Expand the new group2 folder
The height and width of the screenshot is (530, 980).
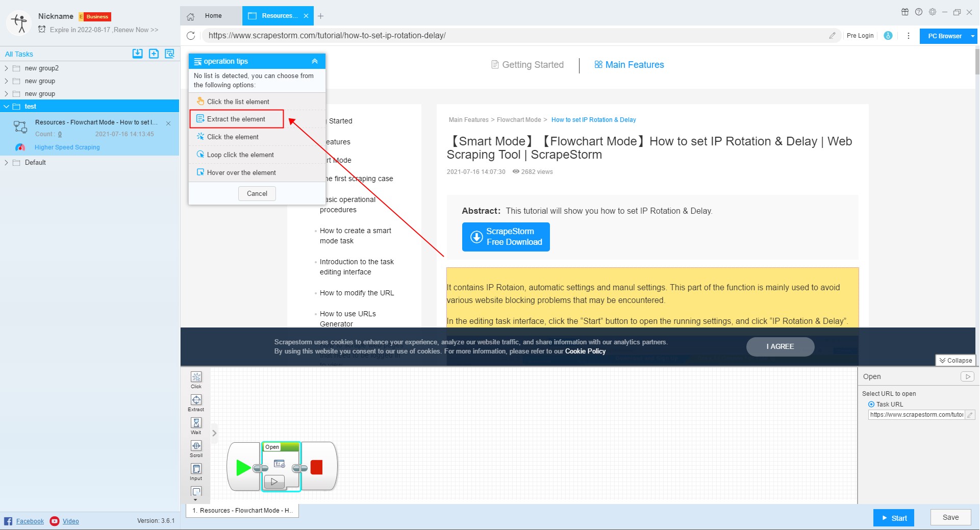pos(7,68)
